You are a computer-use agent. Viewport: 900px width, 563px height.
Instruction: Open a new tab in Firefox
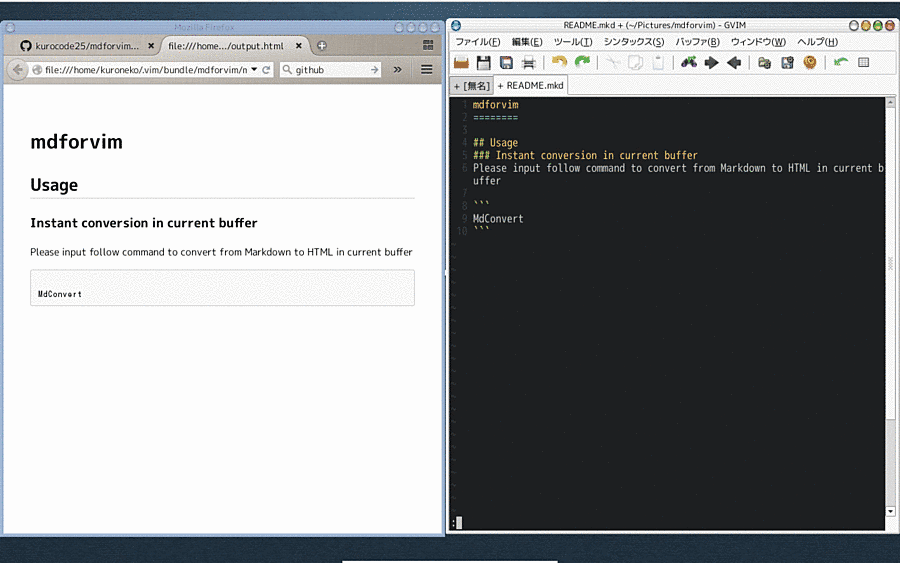pyautogui.click(x=322, y=46)
